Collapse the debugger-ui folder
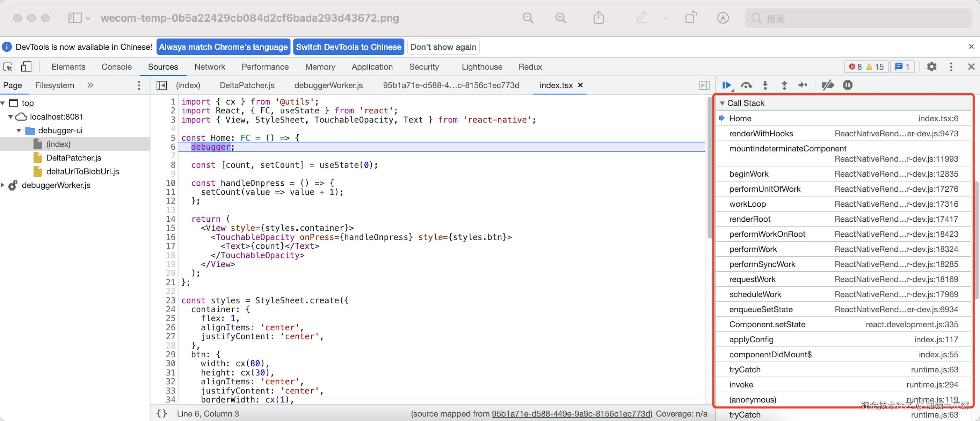Image resolution: width=980 pixels, height=421 pixels. click(x=19, y=130)
